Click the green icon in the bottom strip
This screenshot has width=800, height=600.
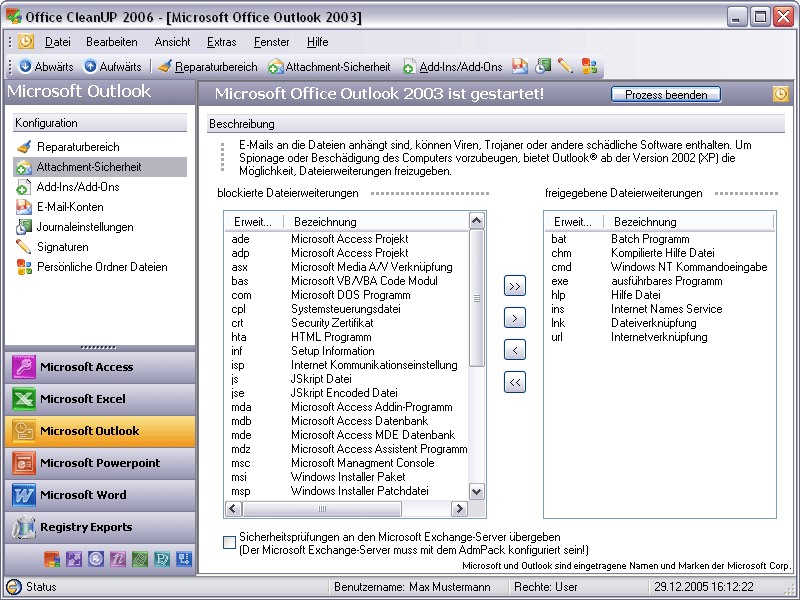pos(140,559)
